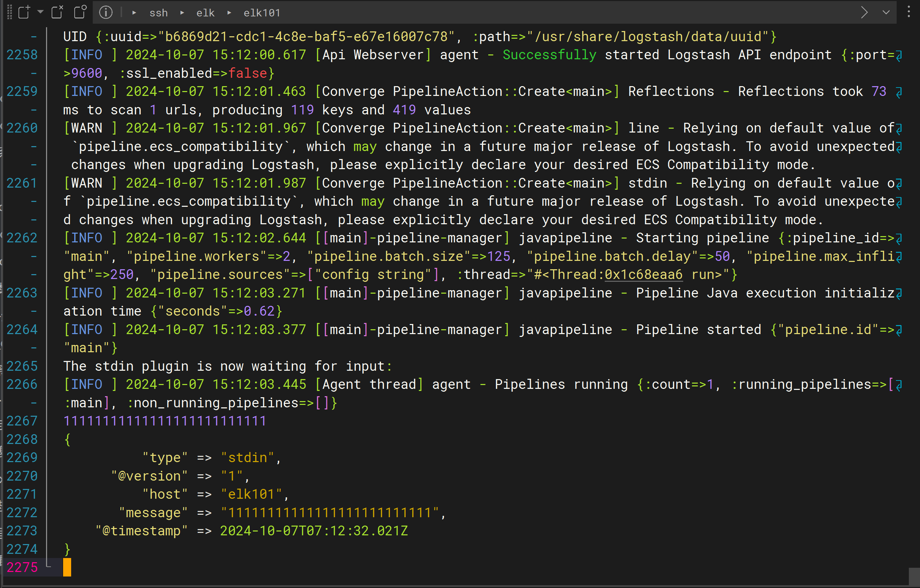The width and height of the screenshot is (920, 588).
Task: Click the toolbar drag handle grip
Action: [10, 12]
